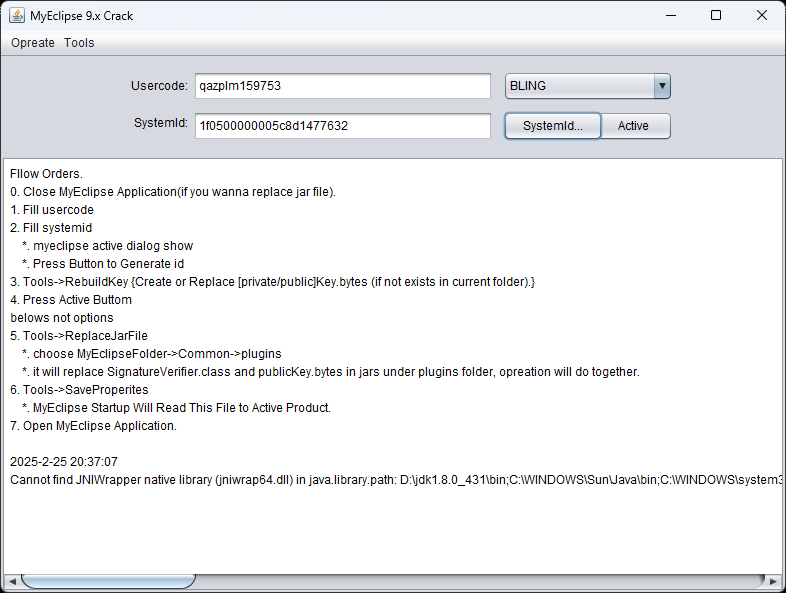This screenshot has height=593, width=786.
Task: Click the "0. Close MyEclipse Application" line
Action: tap(173, 192)
